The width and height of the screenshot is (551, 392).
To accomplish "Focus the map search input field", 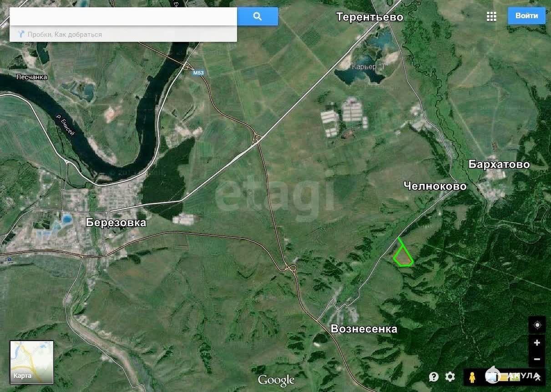I will click(x=123, y=16).
